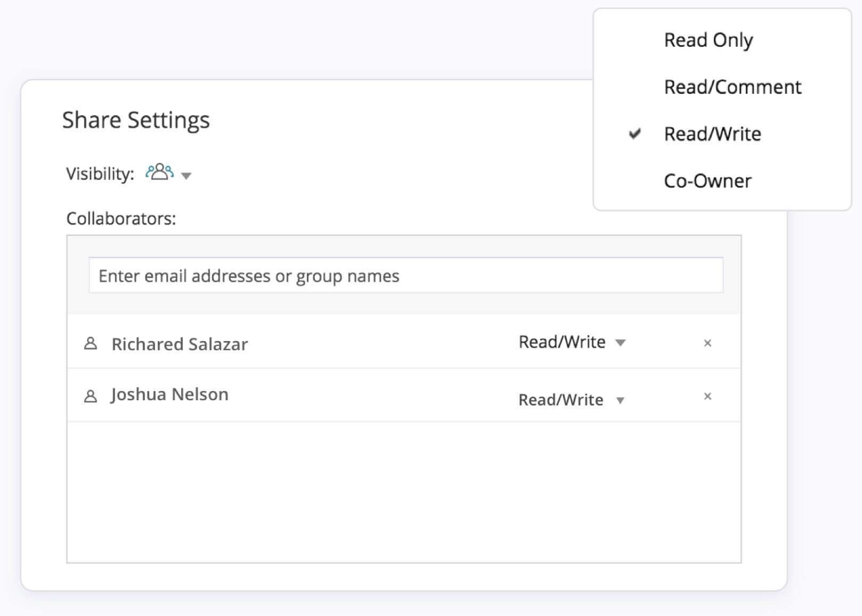Screen dimensions: 862x616
Task: Click the arrow next to Joshua's Read/Write
Action: (620, 400)
